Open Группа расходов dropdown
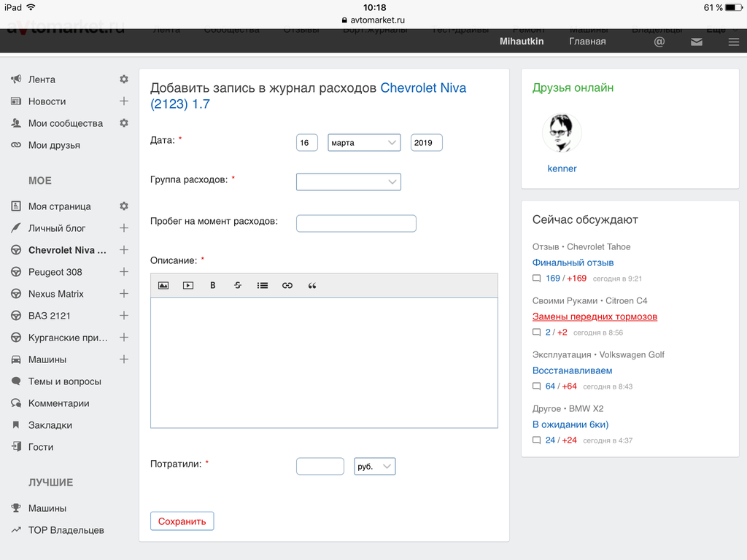Screen dimensions: 747x560 click(348, 182)
